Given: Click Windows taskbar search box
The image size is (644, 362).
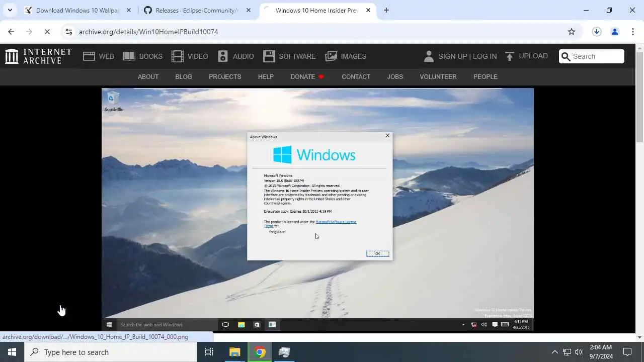Looking at the screenshot, I should (111, 352).
